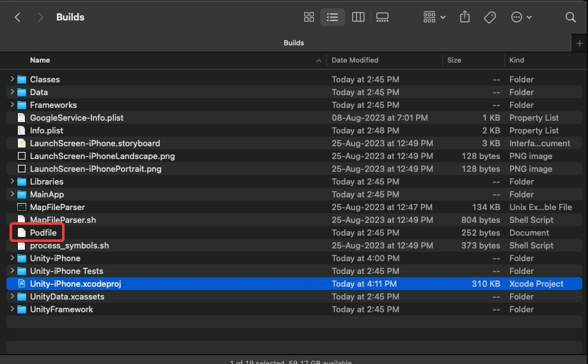Sort by Date Modified column
Viewport: 588px width, 364px height.
tap(355, 60)
